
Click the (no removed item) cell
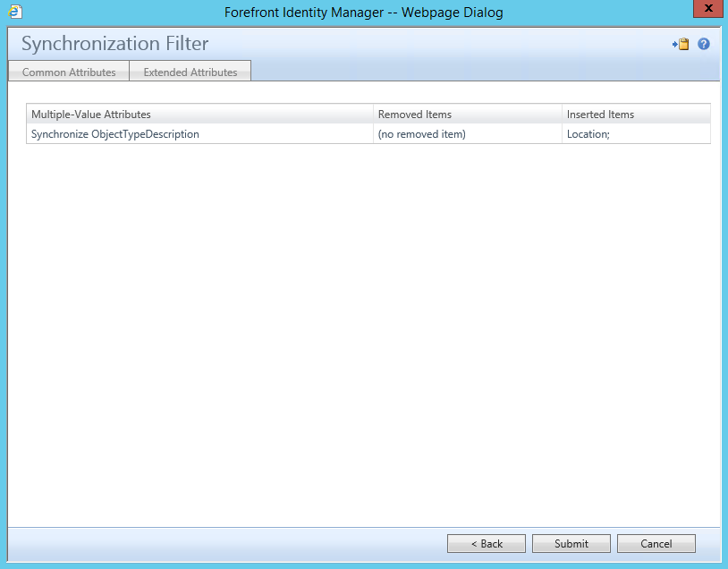[468, 134]
